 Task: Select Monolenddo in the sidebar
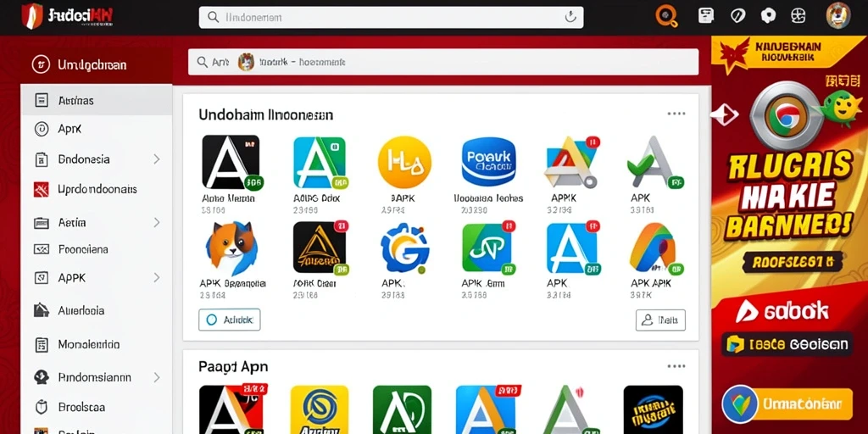click(97, 345)
